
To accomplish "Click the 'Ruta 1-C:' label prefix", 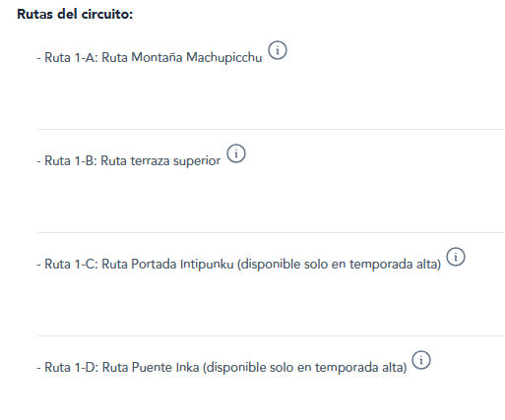I will point(71,264).
